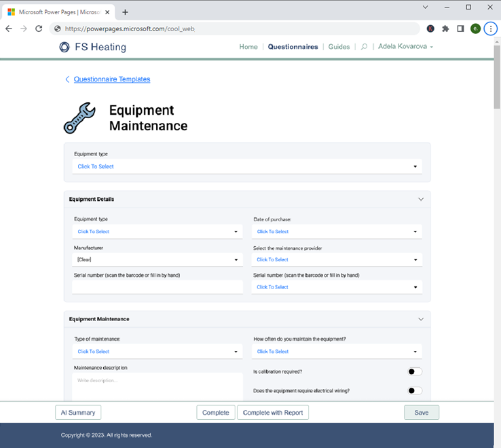Image resolution: width=501 pixels, height=448 pixels.
Task: Collapse the Equipment Details section
Action: (420, 200)
